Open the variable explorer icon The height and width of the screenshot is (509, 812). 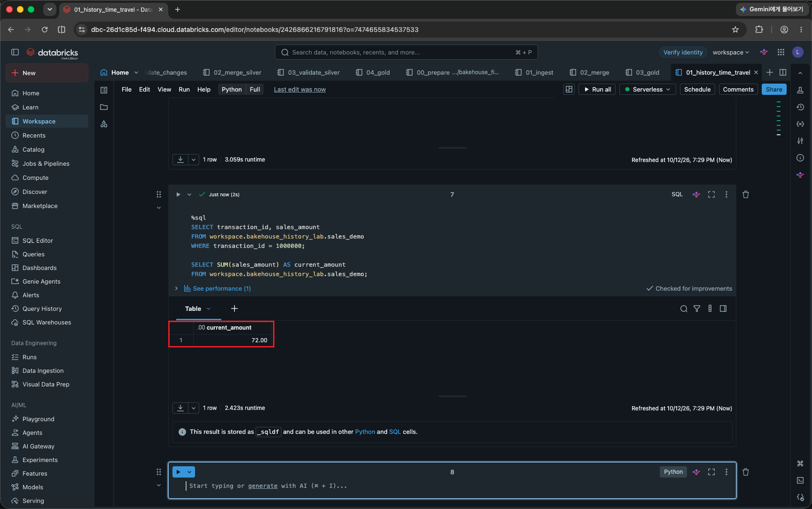tap(800, 124)
